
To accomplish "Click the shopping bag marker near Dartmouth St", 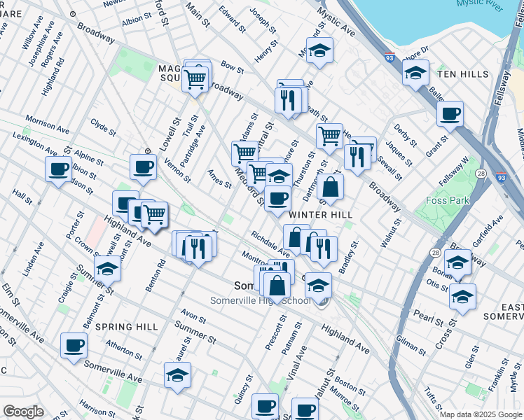I will click(x=330, y=187).
